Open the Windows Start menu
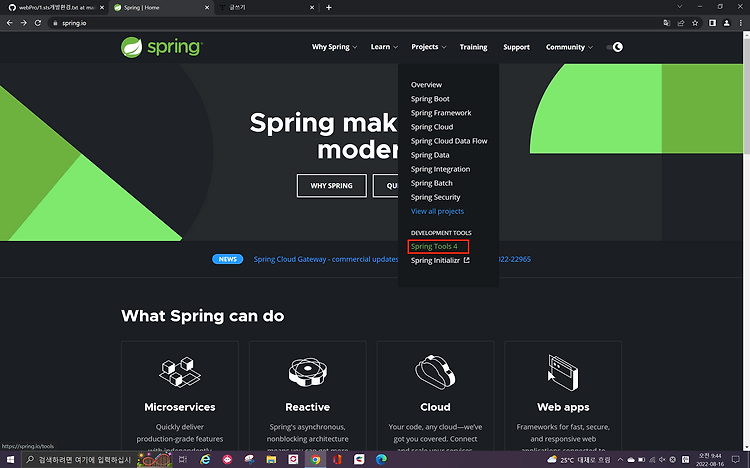Viewport: 750px width, 468px height. tap(10, 459)
